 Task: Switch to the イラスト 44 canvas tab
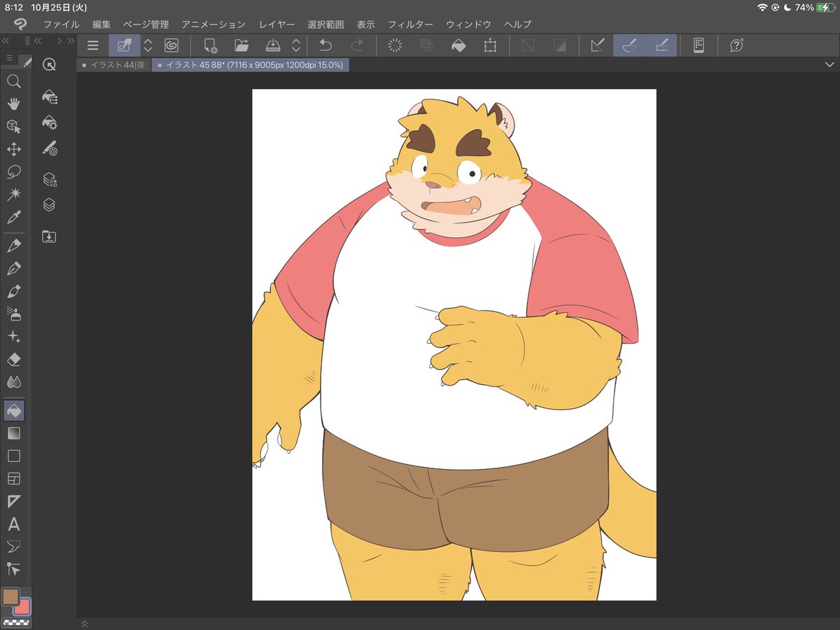tap(113, 64)
